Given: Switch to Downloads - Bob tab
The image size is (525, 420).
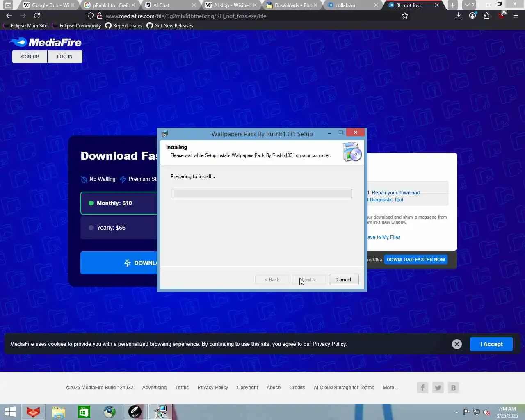Looking at the screenshot, I should tap(290, 5).
